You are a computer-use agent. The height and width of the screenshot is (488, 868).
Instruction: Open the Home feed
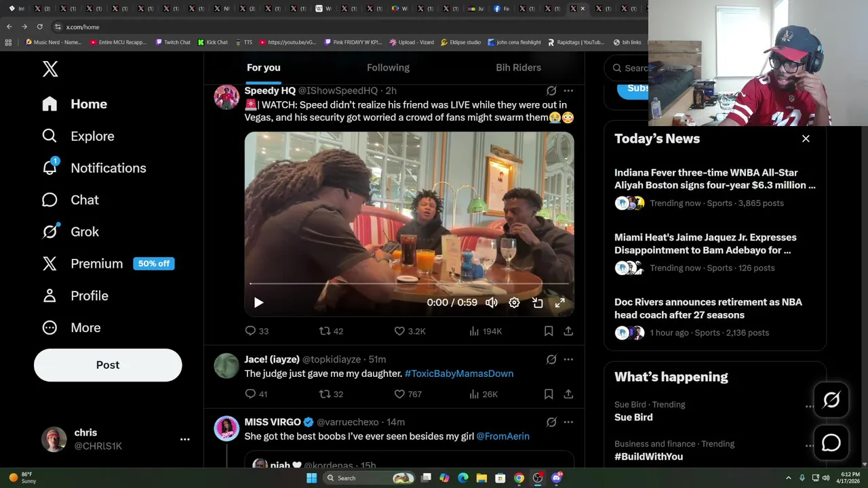click(75, 104)
